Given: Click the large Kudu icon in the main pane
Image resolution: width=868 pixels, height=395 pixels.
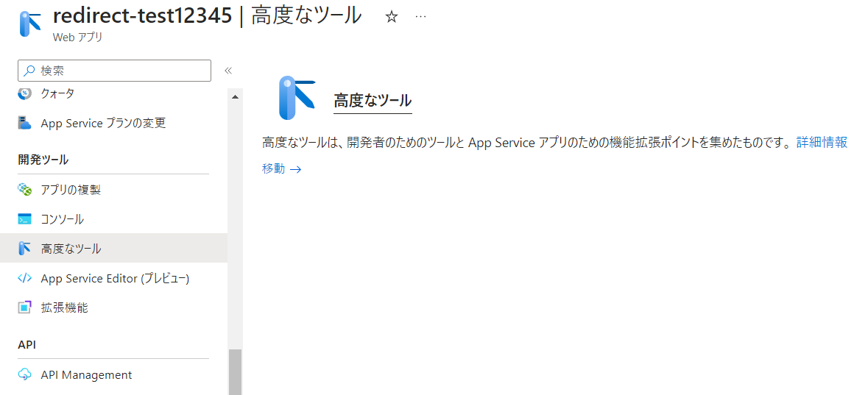Looking at the screenshot, I should click(297, 98).
